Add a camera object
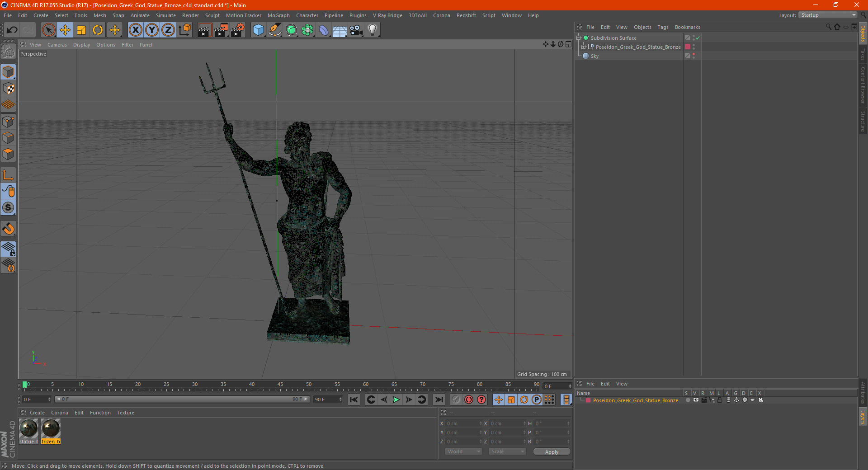 click(x=356, y=30)
